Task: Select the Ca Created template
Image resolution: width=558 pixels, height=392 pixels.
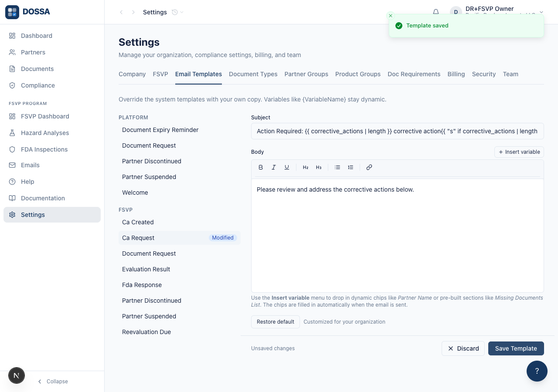Action: coord(180,222)
